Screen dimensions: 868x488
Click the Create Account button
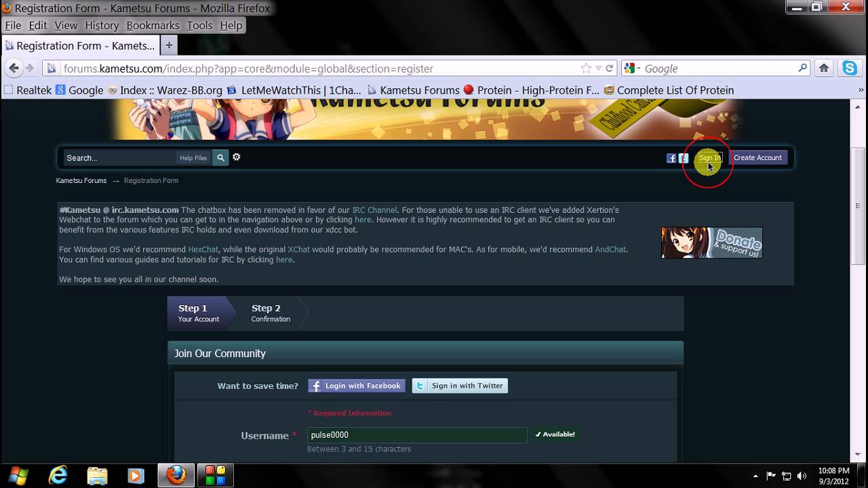757,158
